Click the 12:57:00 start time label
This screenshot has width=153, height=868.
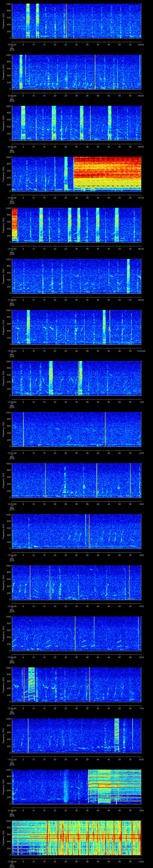tap(12, 249)
